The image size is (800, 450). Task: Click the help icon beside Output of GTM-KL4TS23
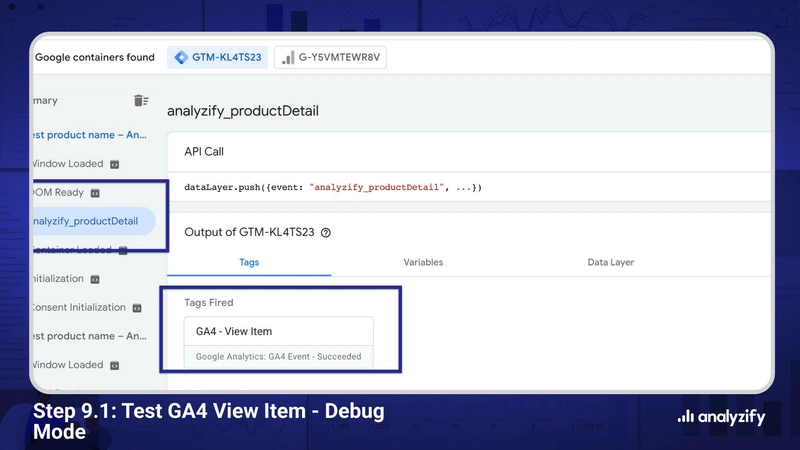[326, 233]
